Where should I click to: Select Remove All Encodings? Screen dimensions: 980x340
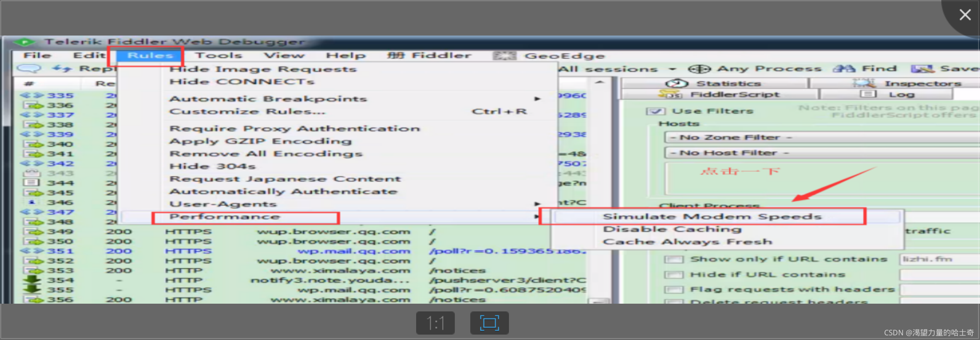point(266,154)
